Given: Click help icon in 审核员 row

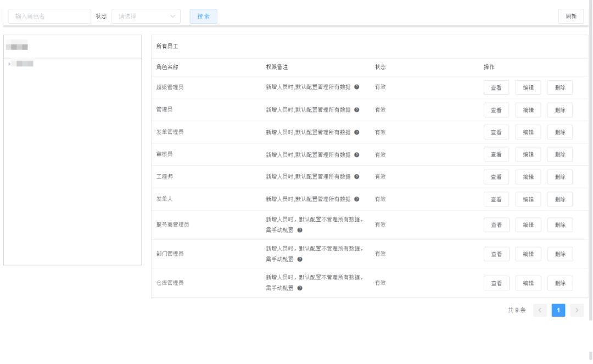Looking at the screenshot, I should 356,155.
